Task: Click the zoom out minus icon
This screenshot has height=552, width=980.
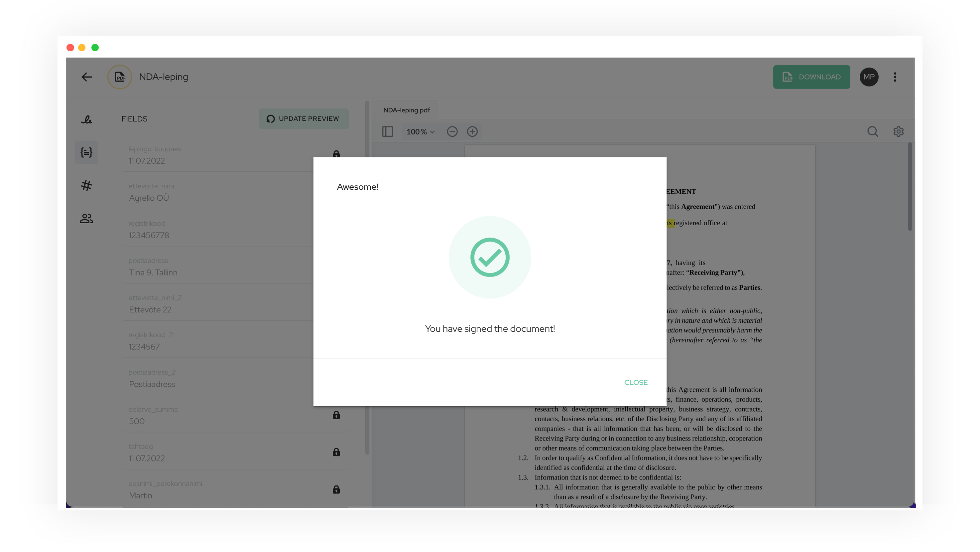Action: click(x=452, y=132)
